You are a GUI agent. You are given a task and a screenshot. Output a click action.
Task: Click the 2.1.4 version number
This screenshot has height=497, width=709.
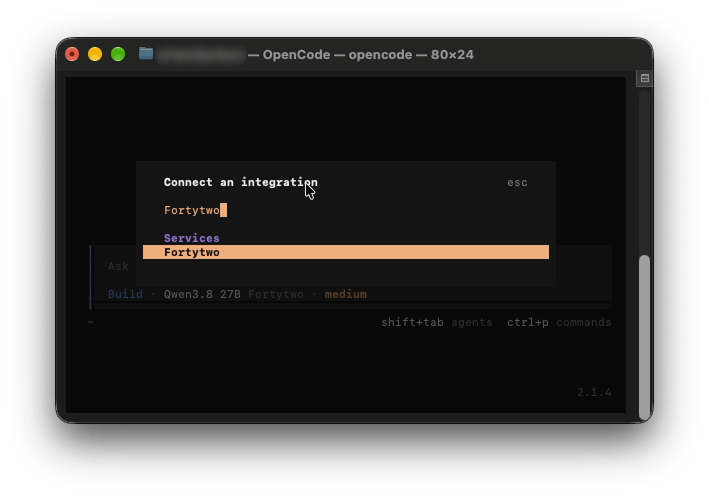click(x=594, y=392)
